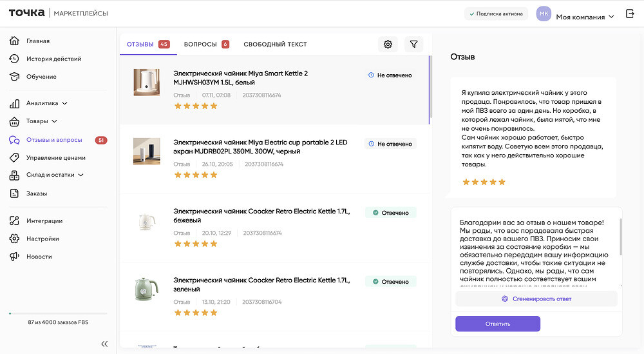This screenshot has width=644, height=354.
Task: Click the Сгенерировать ответ button
Action: tap(536, 299)
